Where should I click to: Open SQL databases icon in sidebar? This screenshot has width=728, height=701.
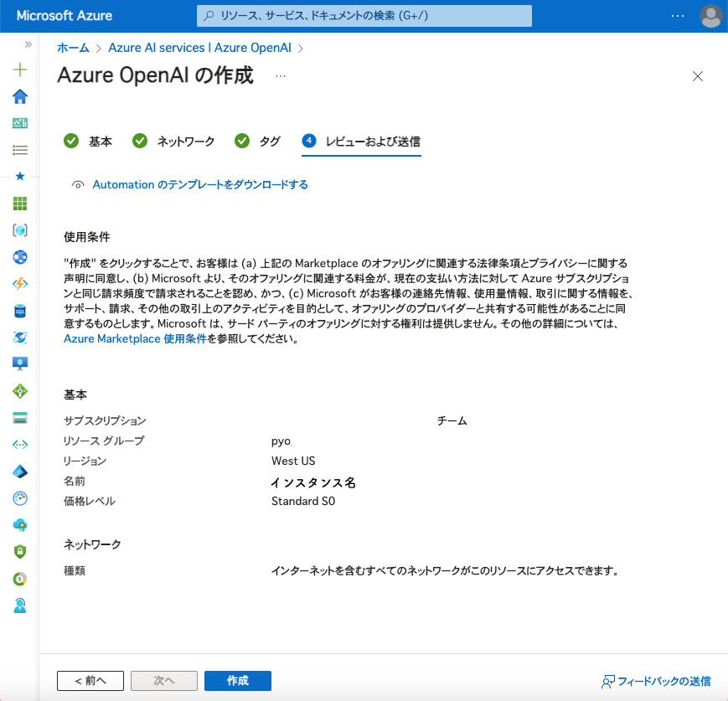(20, 311)
